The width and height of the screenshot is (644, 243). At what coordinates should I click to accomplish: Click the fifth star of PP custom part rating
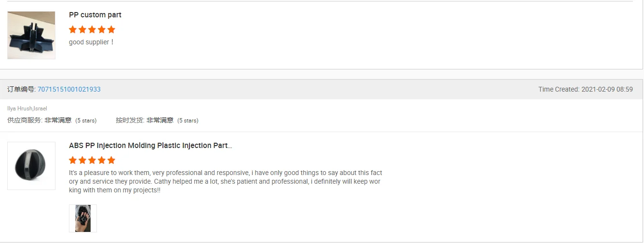(x=111, y=29)
